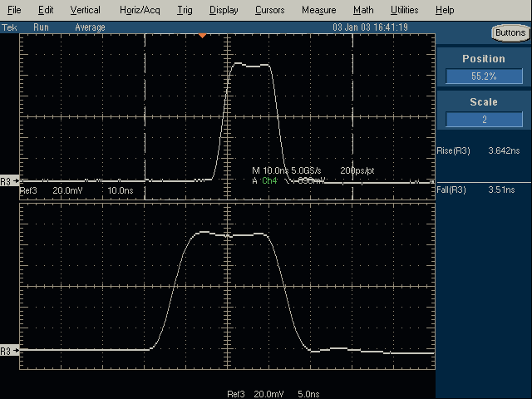532x399 pixels.
Task: Open the Measure menu
Action: pos(319,10)
